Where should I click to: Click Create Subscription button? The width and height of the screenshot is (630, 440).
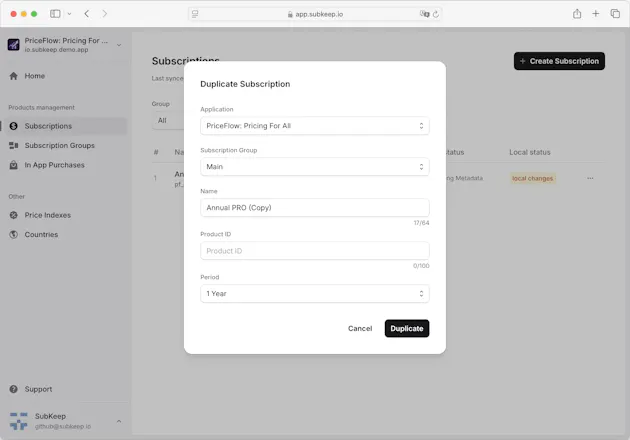click(559, 61)
